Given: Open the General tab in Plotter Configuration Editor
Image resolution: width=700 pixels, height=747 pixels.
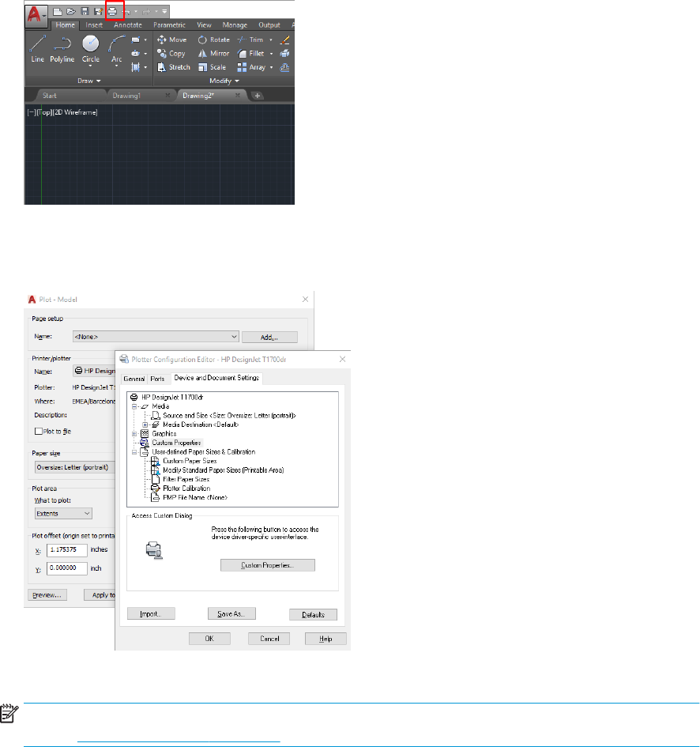Looking at the screenshot, I should (x=134, y=379).
